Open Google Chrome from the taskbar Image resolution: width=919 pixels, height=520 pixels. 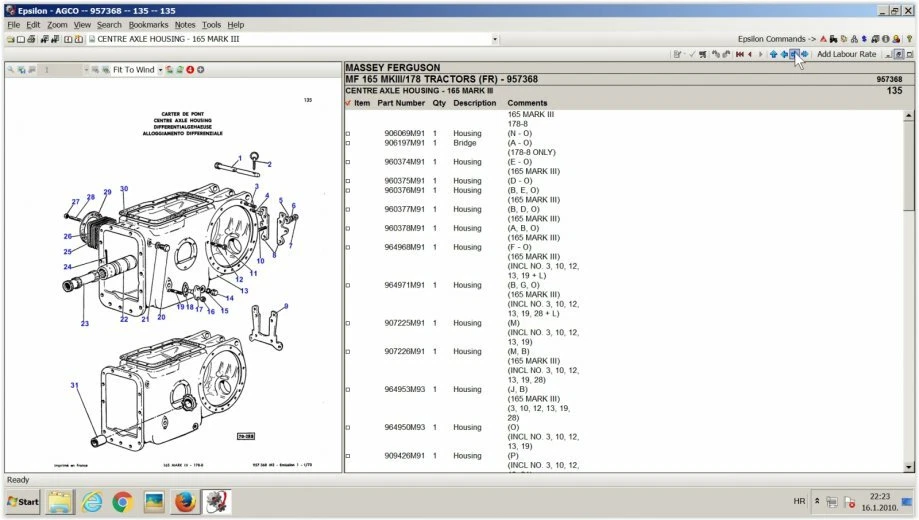(122, 502)
